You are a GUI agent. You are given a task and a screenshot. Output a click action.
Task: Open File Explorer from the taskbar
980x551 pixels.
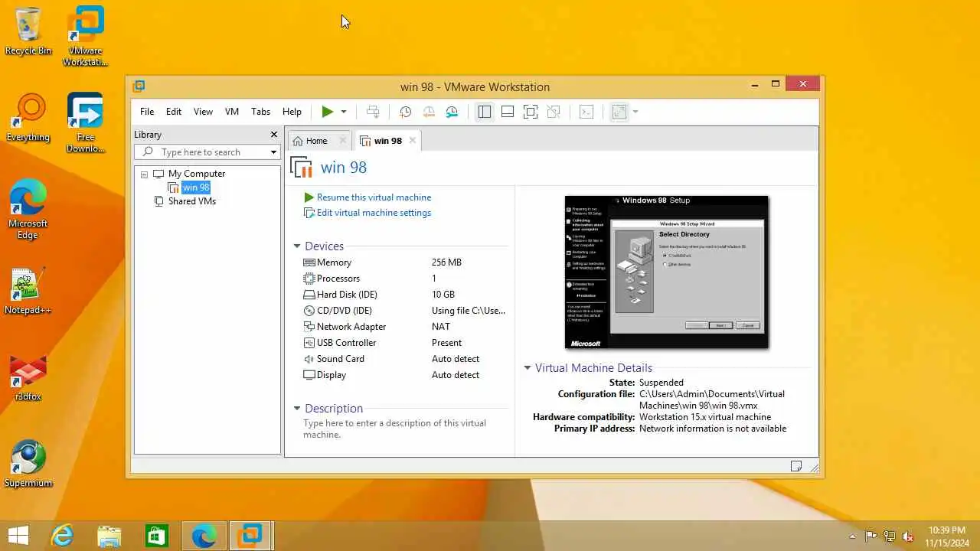click(109, 536)
